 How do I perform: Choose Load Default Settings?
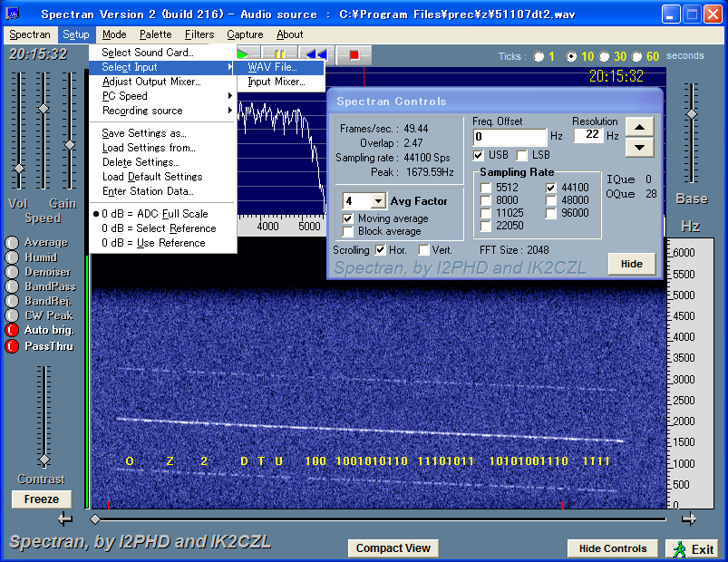coord(163,177)
